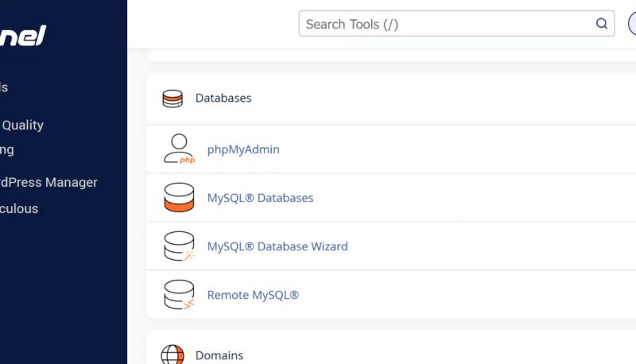
Task: Click the MySQL Databases cylinder icon
Action: (x=179, y=197)
